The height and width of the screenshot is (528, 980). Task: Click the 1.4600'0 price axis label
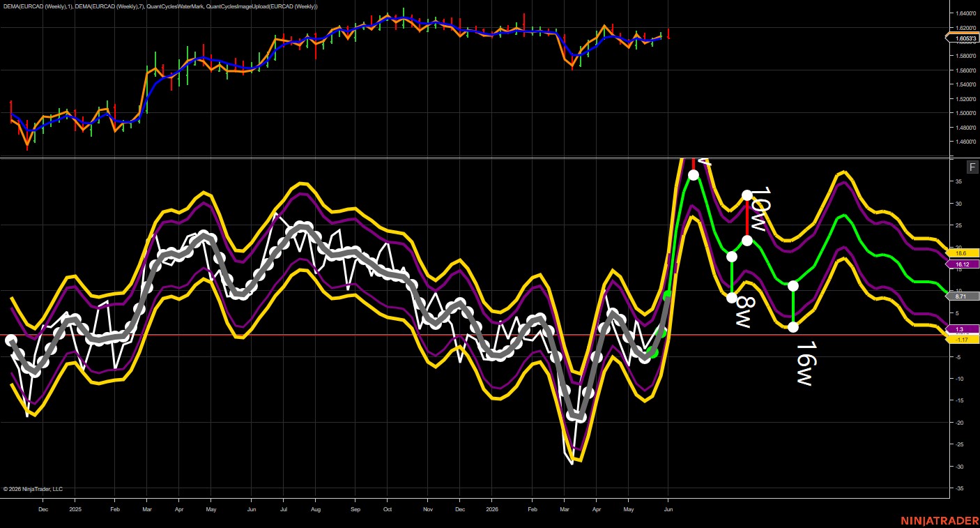pyautogui.click(x=966, y=142)
